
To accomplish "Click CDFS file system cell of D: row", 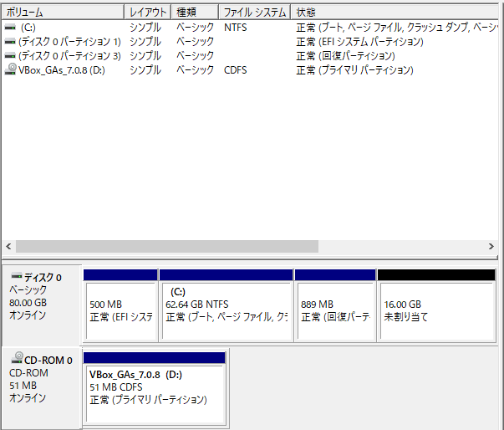I will (236, 69).
